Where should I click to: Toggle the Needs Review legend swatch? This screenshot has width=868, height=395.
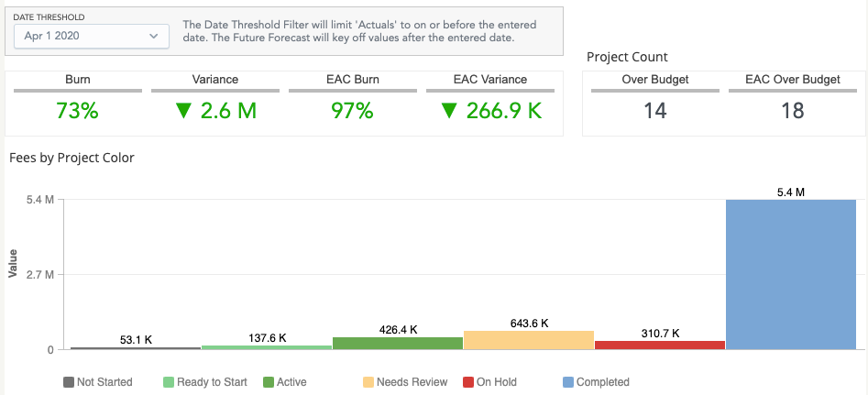[368, 382]
